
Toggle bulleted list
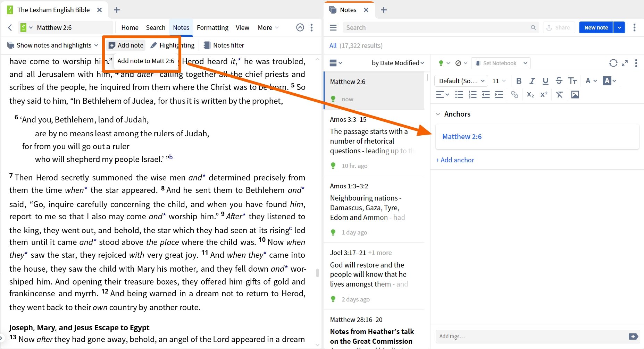coord(459,94)
